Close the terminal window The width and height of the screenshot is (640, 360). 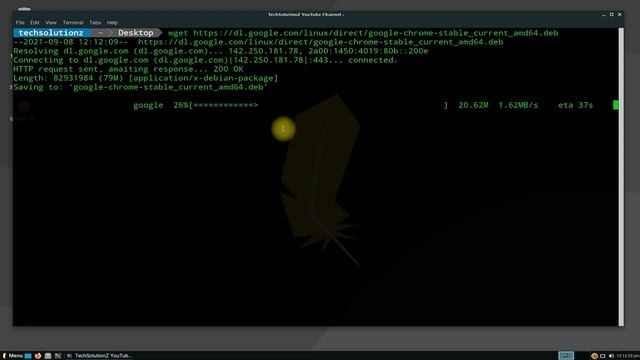[x=620, y=14]
